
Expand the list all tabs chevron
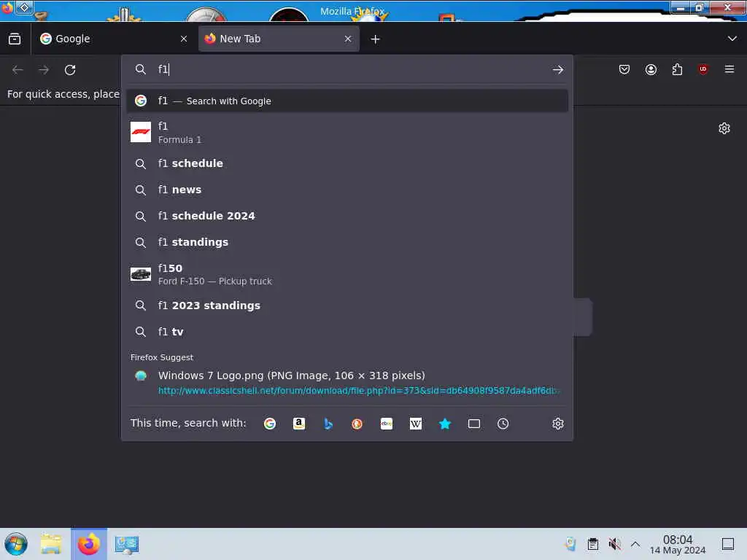tap(732, 39)
